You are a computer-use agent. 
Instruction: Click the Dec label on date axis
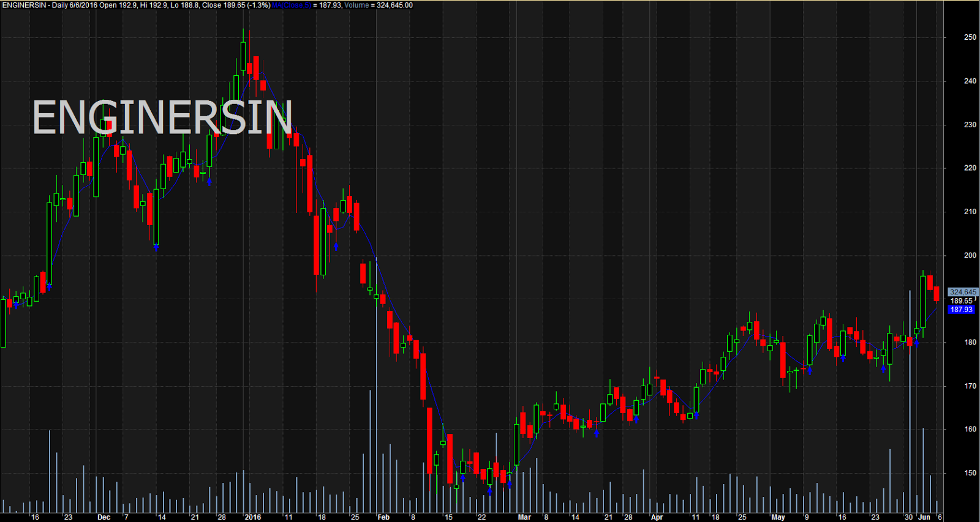tap(104, 517)
